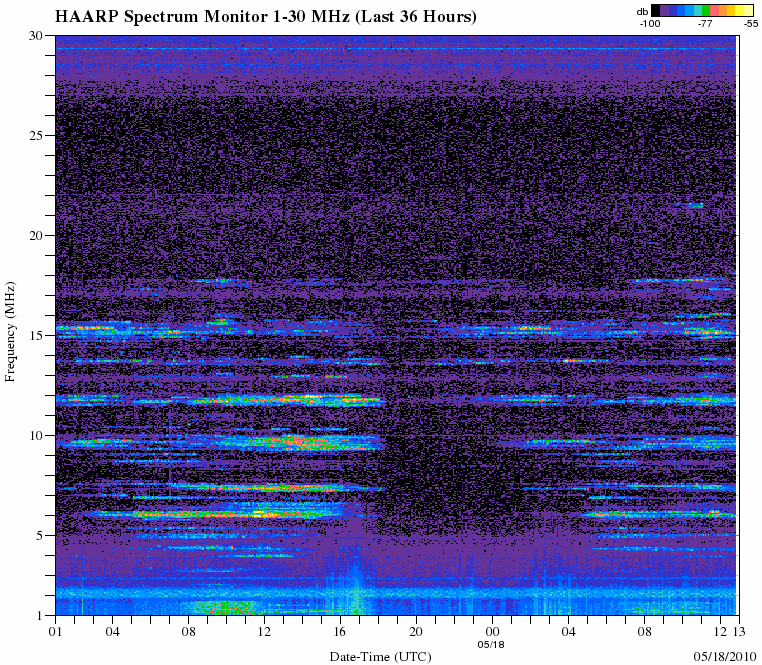Click the 00 hour label on the time axis

tap(492, 631)
